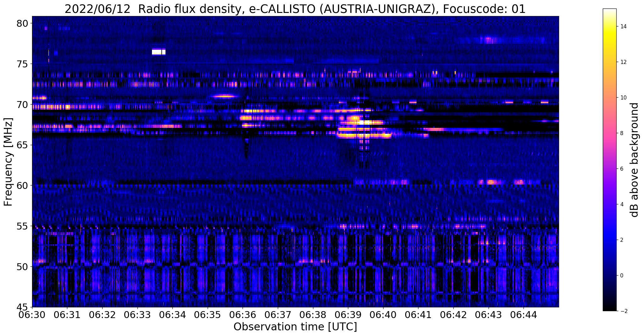Click the 75 MHz frequency tick label

pos(23,64)
